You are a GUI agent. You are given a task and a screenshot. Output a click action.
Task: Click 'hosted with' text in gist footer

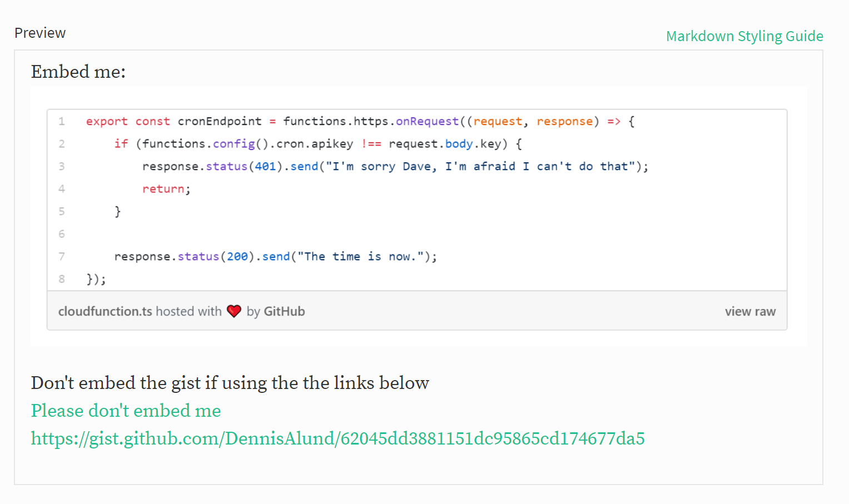click(x=188, y=311)
